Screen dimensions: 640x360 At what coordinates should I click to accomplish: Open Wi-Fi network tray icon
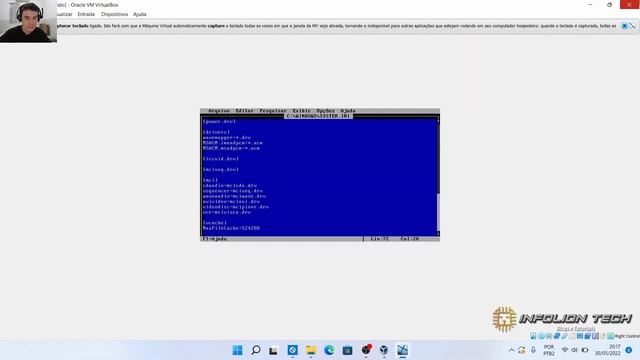[x=565, y=350]
